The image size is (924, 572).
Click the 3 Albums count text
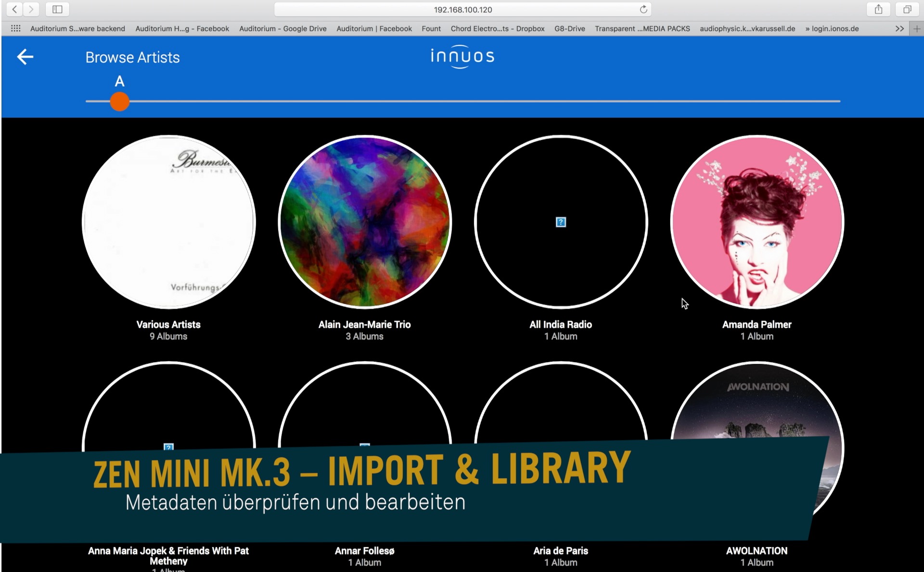tap(365, 337)
